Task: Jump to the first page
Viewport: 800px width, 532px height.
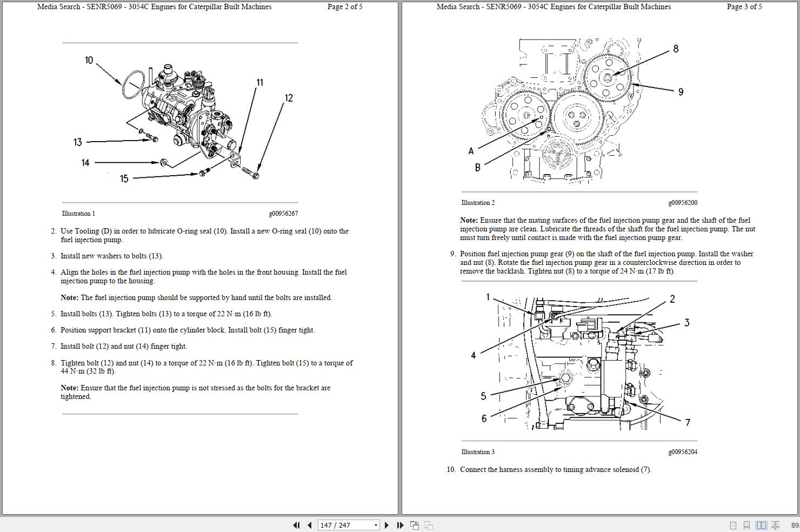Action: tap(297, 525)
